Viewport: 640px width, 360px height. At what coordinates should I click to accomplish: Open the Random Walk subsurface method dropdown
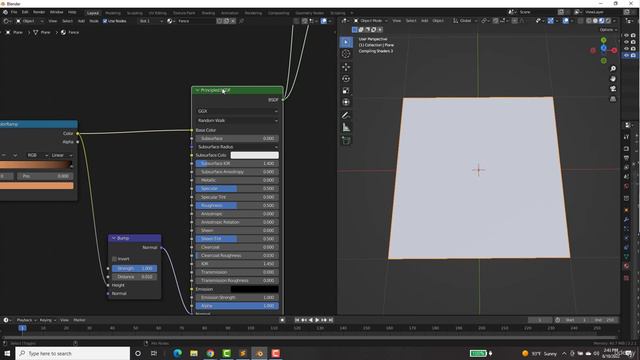(x=237, y=120)
